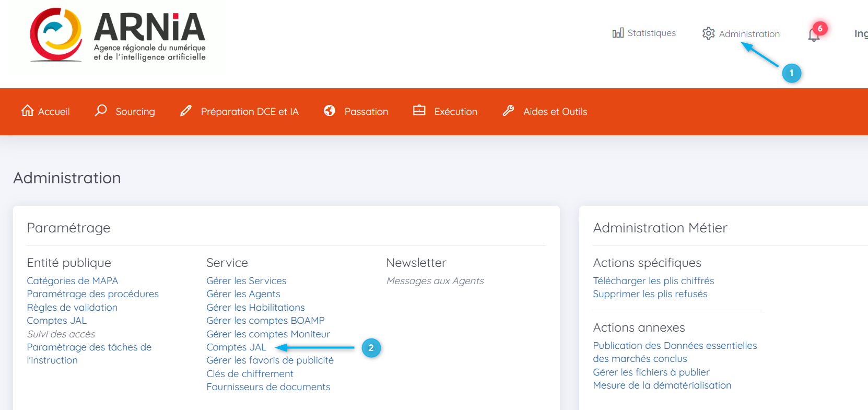Click the Exécution briefcase icon
Image resolution: width=868 pixels, height=410 pixels.
pos(419,111)
